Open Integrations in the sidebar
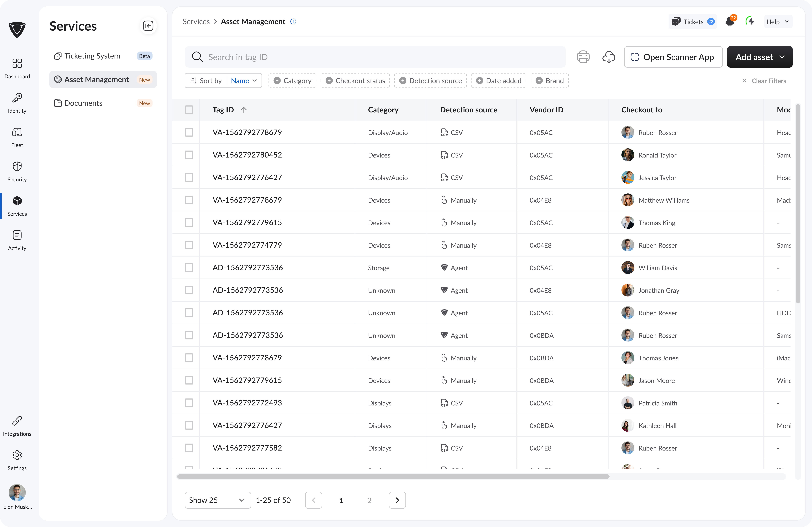Image resolution: width=812 pixels, height=527 pixels. click(x=17, y=426)
